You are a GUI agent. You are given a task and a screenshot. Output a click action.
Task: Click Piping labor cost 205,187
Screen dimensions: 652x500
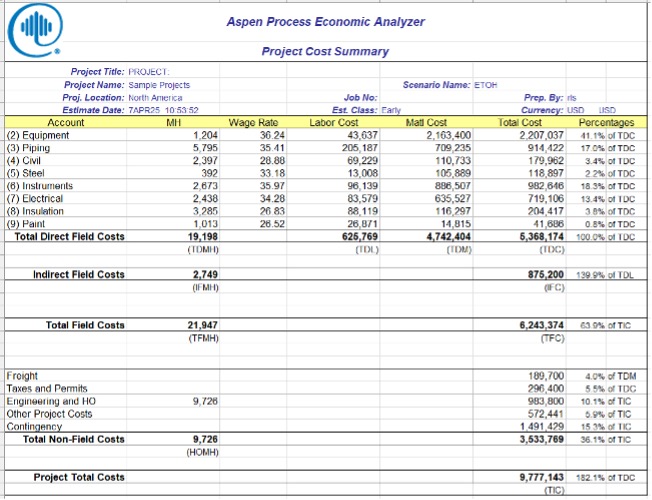click(360, 148)
